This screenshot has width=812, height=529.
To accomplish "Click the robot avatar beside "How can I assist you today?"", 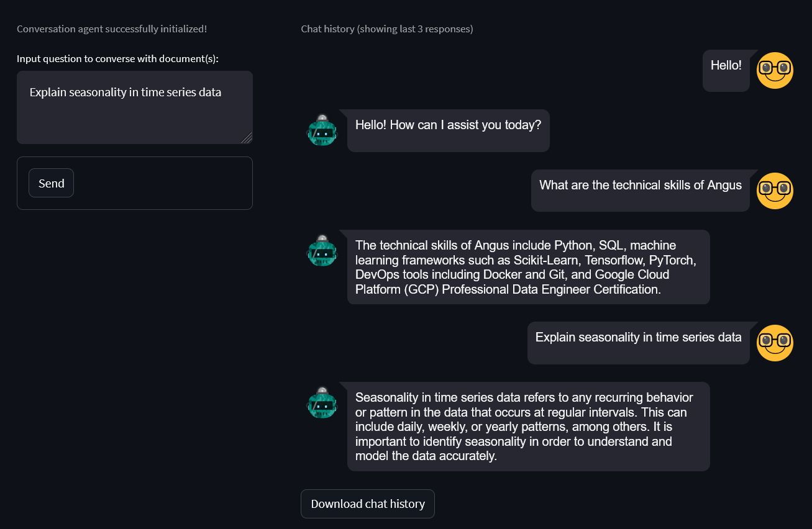I will [322, 130].
